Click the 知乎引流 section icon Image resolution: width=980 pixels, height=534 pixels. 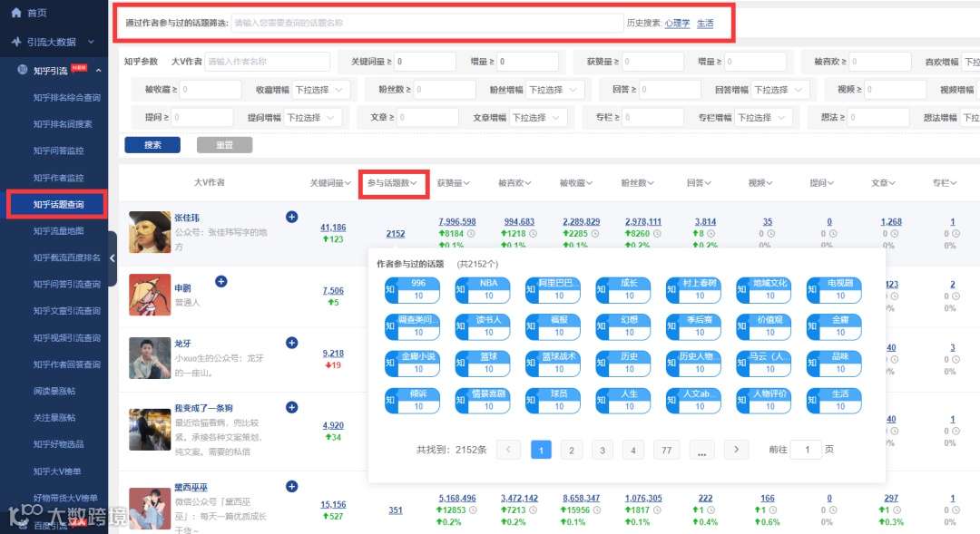coord(22,70)
